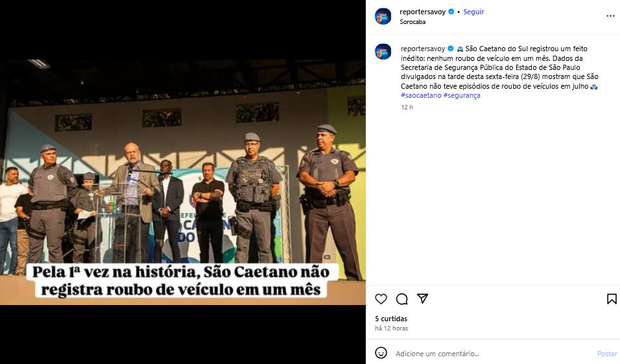
Task: Open the #saocaetano hashtag
Action: 421,95
